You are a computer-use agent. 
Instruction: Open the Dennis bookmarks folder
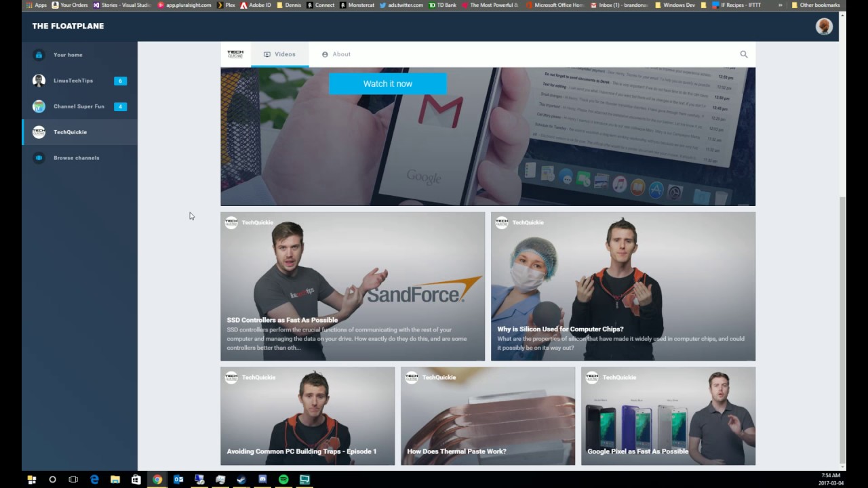(x=288, y=5)
